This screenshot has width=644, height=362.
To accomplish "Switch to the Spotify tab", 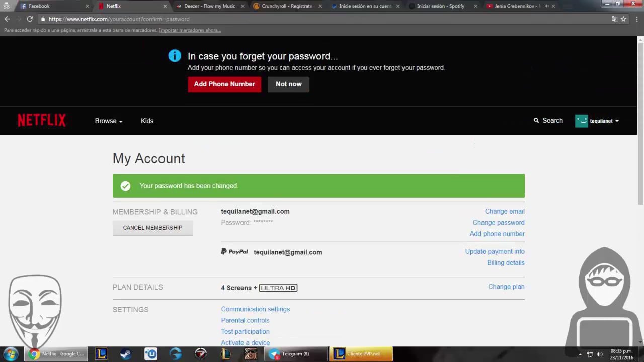I will (x=442, y=6).
